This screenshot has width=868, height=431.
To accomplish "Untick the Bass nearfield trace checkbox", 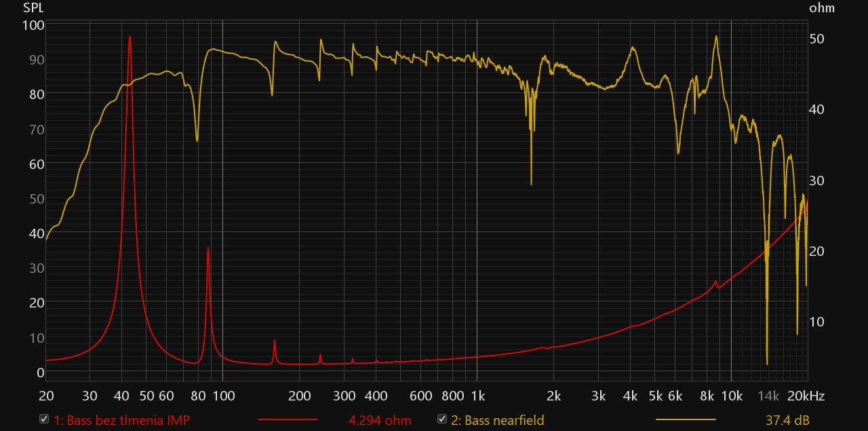I will point(442,419).
